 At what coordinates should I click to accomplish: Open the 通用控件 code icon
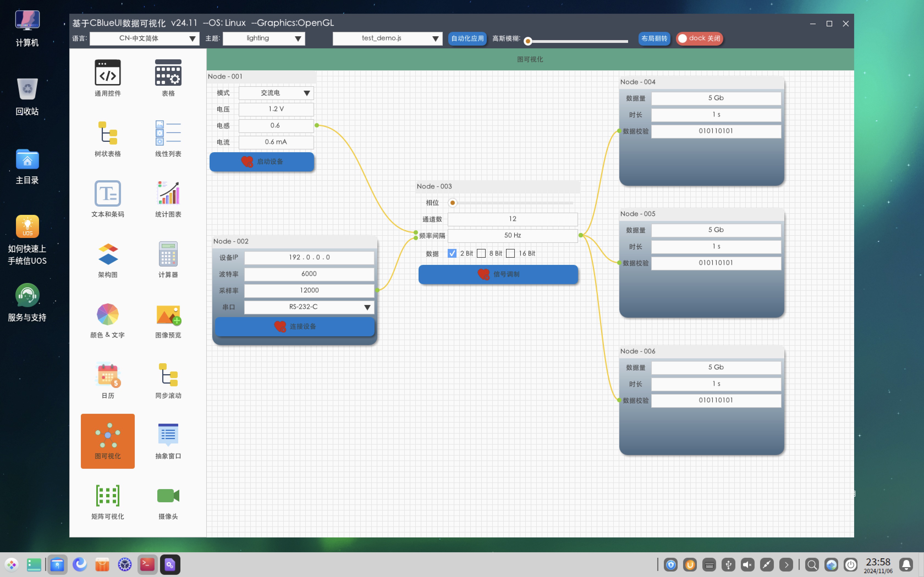108,73
